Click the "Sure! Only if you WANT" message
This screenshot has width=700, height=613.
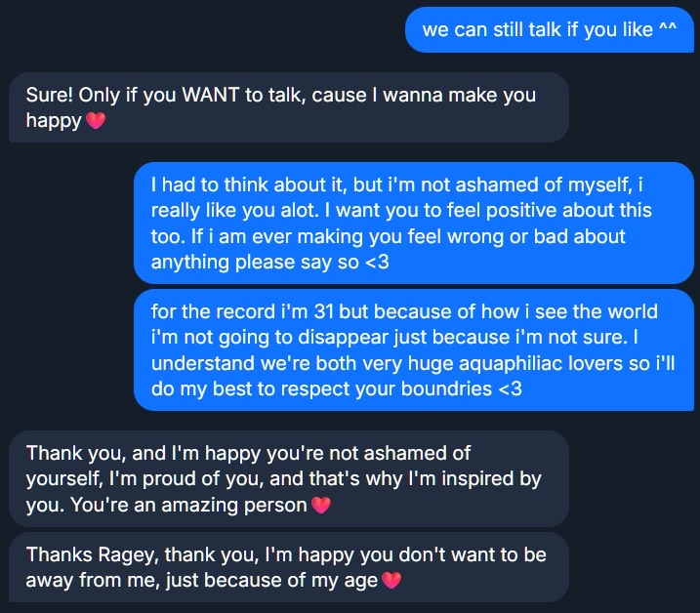point(289,107)
